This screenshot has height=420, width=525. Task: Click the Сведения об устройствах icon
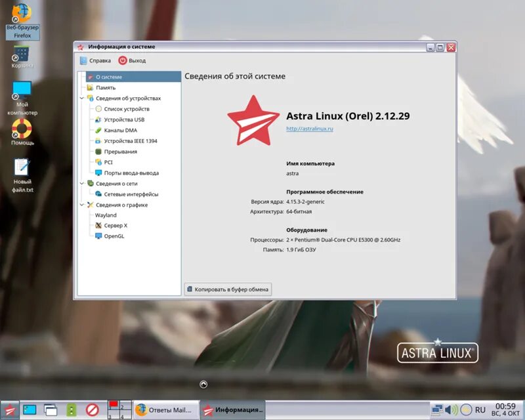pyautogui.click(x=91, y=98)
